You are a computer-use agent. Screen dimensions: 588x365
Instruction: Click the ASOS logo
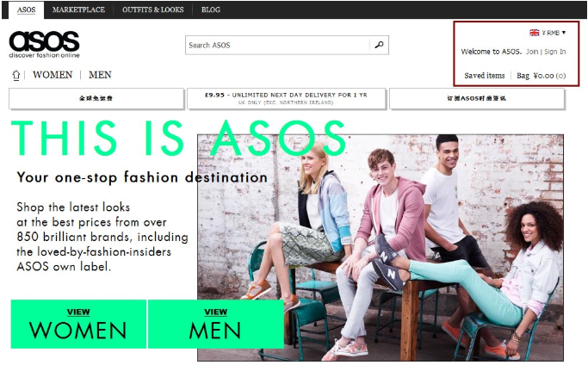44,44
